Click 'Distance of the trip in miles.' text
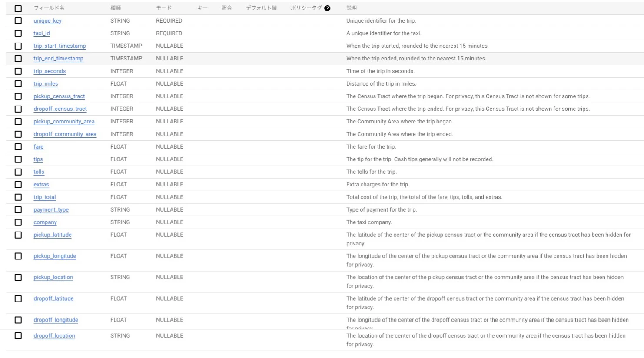 (x=381, y=84)
